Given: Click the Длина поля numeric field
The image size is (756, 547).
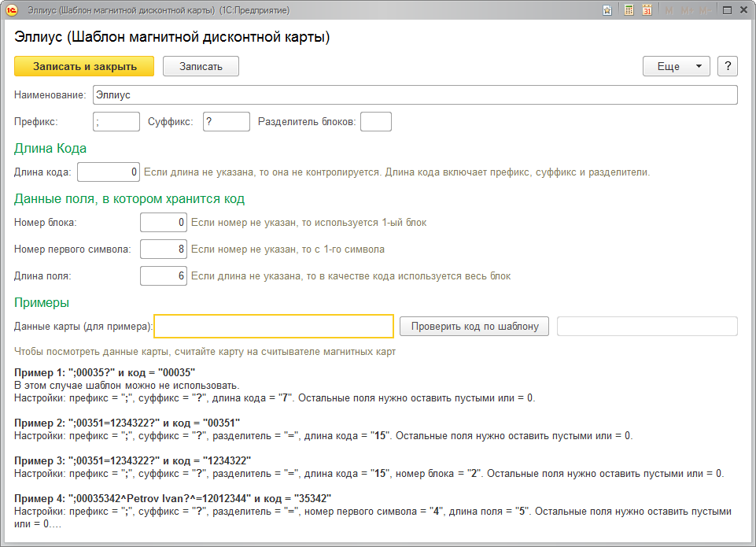Looking at the screenshot, I should [x=164, y=276].
